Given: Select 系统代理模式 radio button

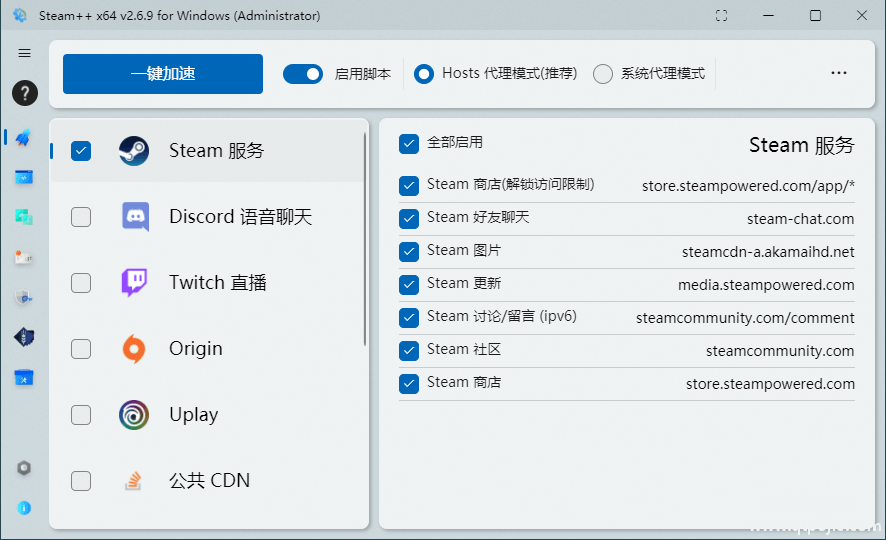Looking at the screenshot, I should (603, 74).
